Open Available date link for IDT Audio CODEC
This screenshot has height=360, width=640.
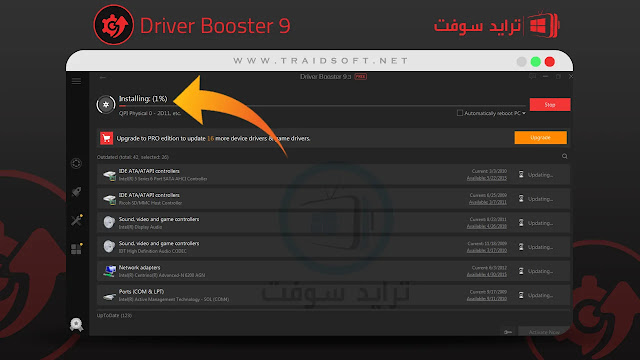487,251
